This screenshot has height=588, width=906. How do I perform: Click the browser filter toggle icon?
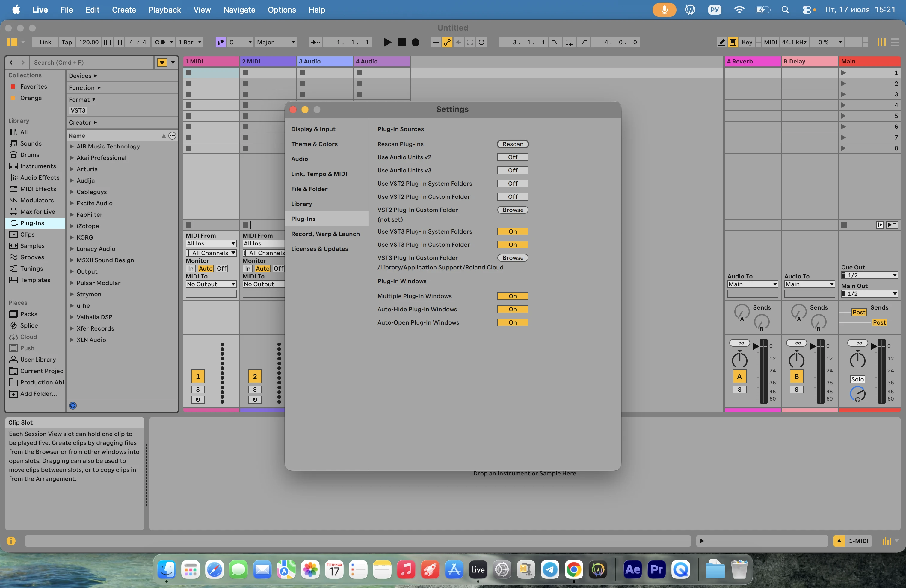[x=162, y=62]
